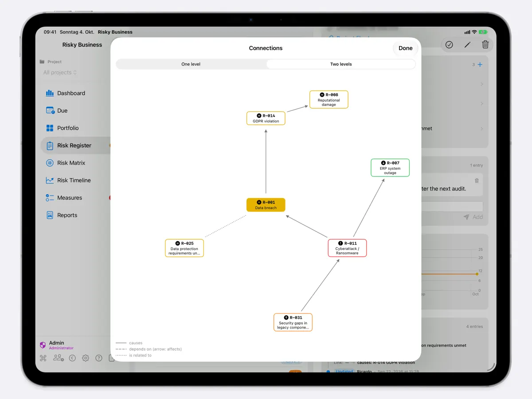This screenshot has height=399, width=532.
Task: Click the Risk Matrix hash icon
Action: pyautogui.click(x=50, y=163)
